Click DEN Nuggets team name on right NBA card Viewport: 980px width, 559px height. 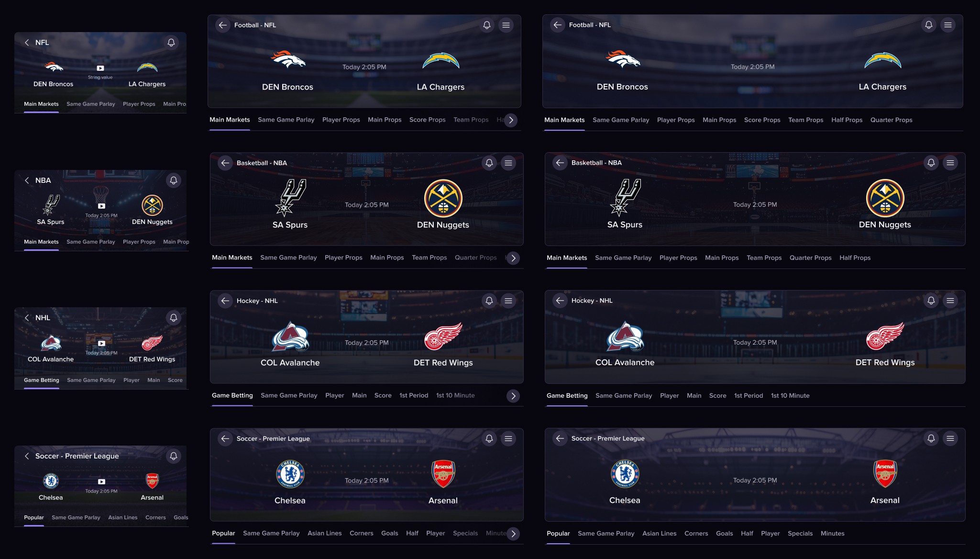click(884, 225)
